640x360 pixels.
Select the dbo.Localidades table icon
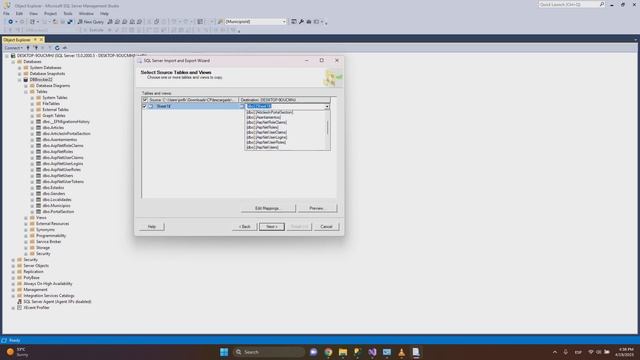pyautogui.click(x=38, y=200)
